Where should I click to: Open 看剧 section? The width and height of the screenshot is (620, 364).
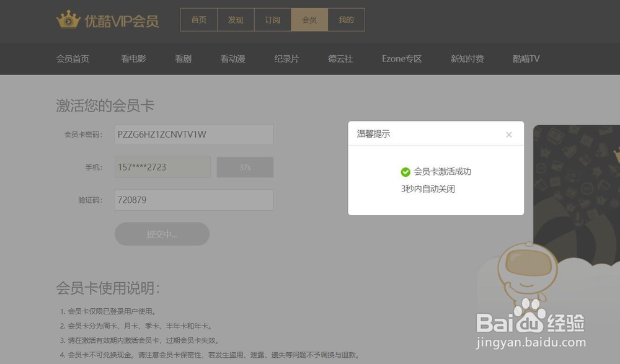(x=183, y=59)
